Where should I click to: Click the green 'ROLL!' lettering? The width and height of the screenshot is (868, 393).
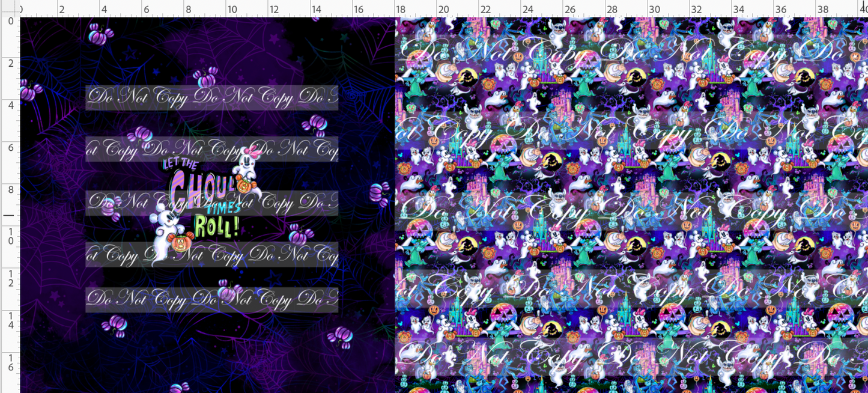point(217,225)
